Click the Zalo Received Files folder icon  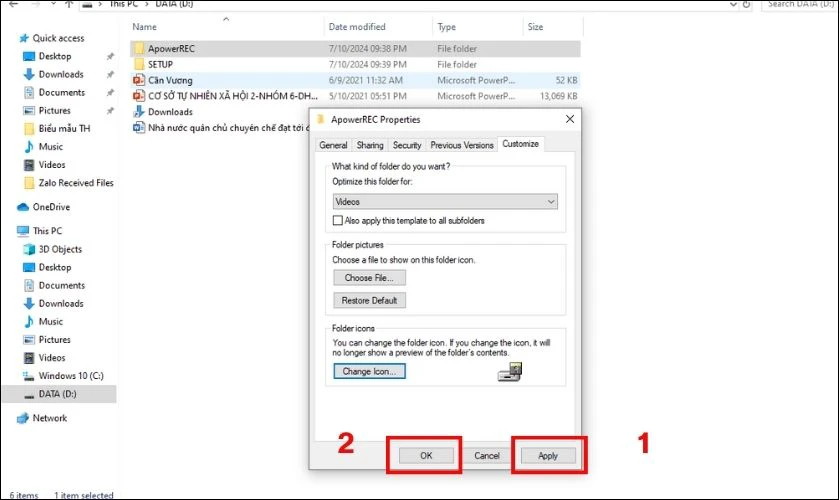pyautogui.click(x=29, y=183)
